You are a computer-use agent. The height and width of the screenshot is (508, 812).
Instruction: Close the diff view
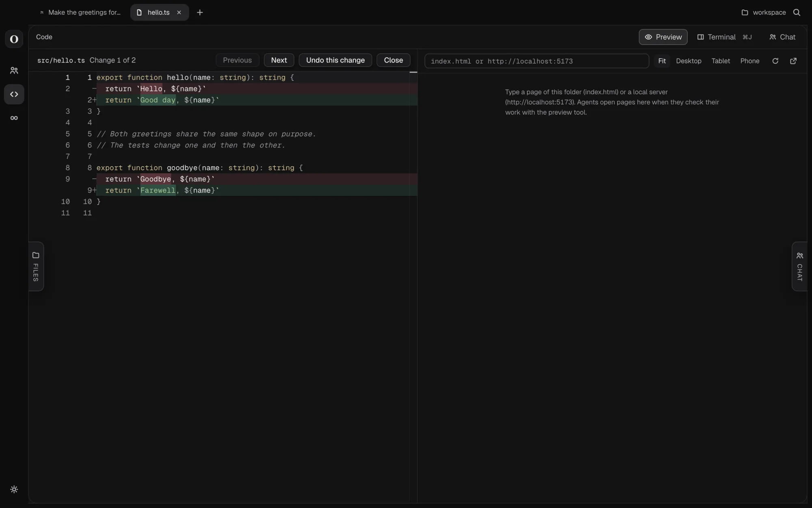pos(393,60)
